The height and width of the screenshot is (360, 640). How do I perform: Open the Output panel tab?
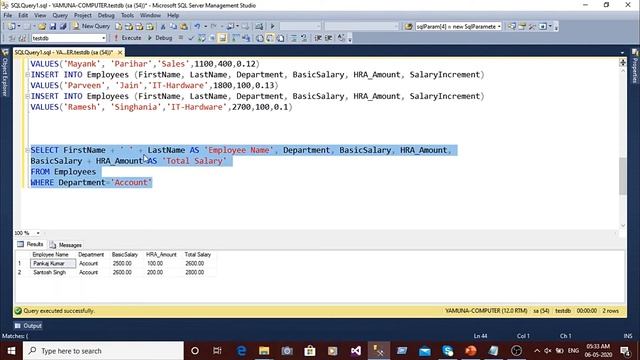click(x=28, y=326)
